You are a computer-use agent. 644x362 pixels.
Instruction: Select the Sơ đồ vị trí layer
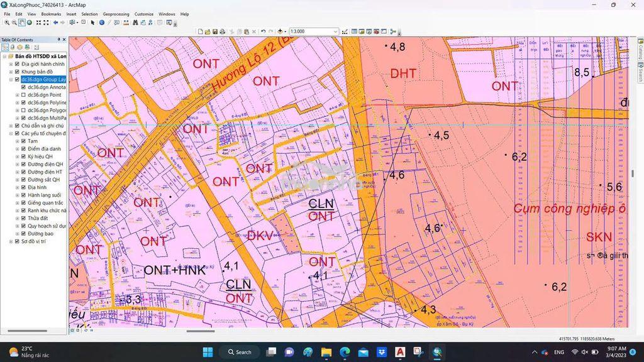point(33,241)
